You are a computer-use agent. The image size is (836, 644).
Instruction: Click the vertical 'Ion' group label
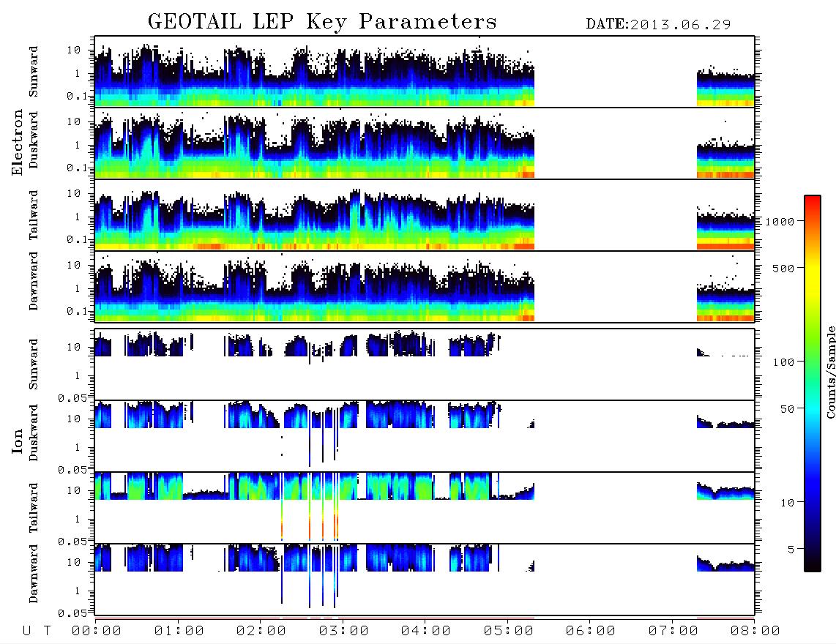pyautogui.click(x=17, y=441)
